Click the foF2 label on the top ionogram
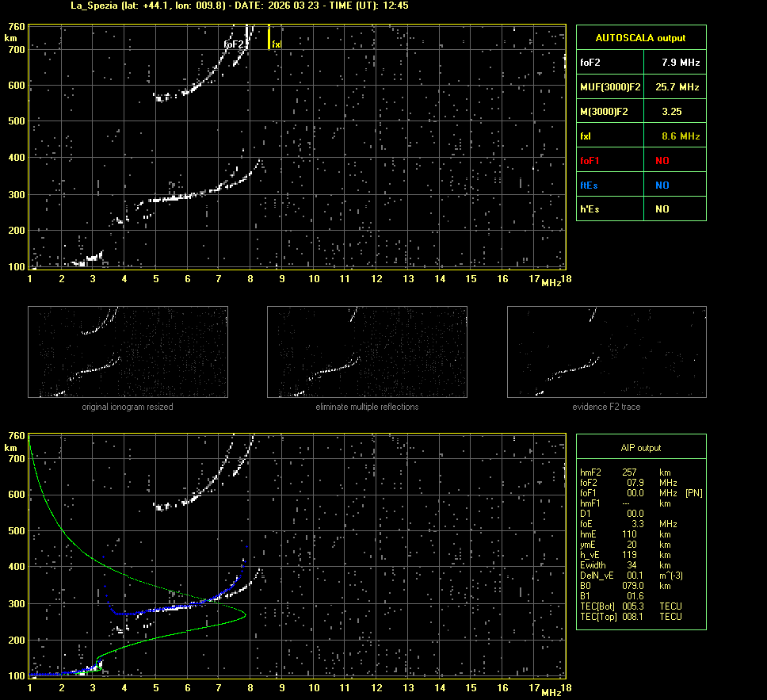 click(233, 45)
